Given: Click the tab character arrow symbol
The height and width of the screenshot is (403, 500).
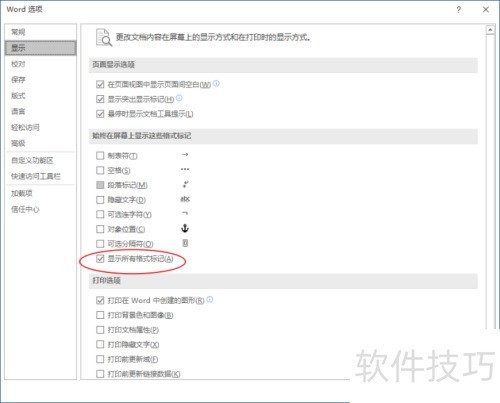Looking at the screenshot, I should [185, 155].
